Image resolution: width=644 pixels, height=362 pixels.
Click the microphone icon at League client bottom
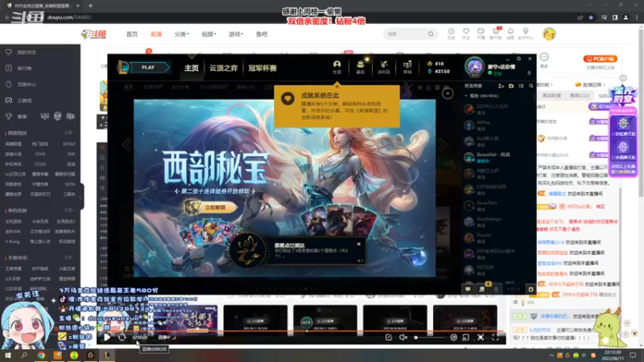click(x=496, y=290)
